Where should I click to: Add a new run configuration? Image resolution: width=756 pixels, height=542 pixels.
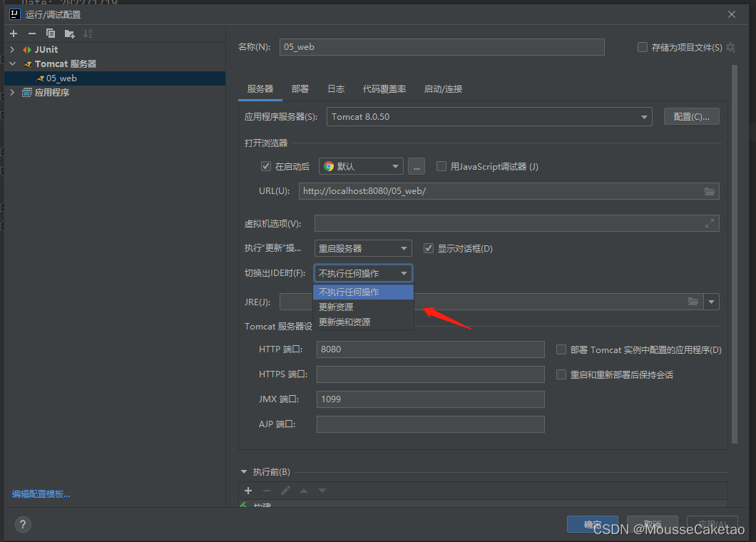(x=14, y=34)
